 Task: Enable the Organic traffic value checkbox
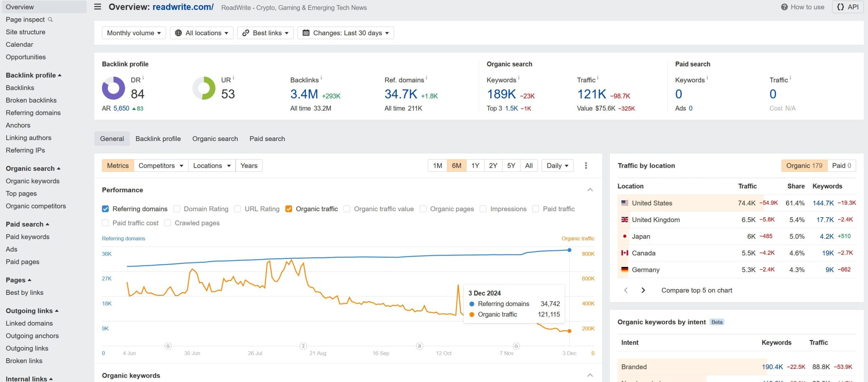point(347,209)
